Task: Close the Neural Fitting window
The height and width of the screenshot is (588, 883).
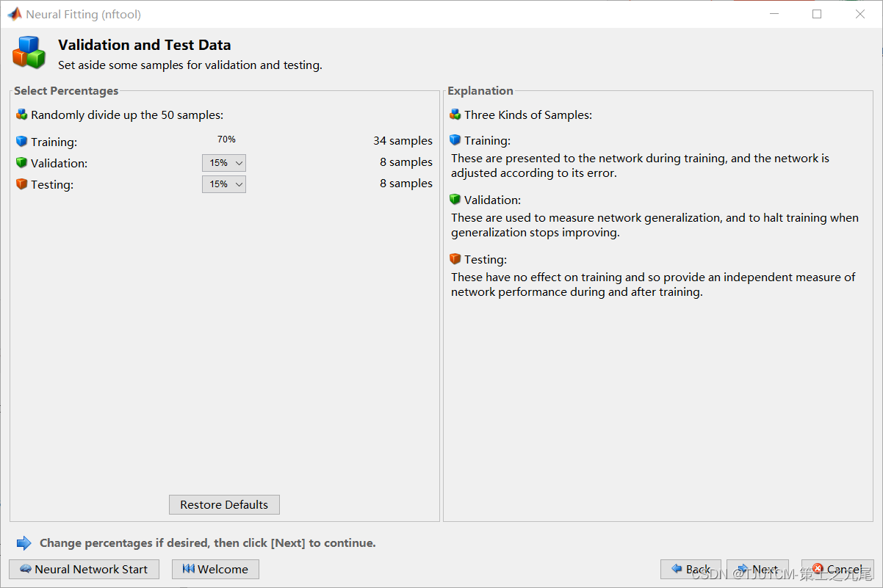Action: [x=860, y=14]
